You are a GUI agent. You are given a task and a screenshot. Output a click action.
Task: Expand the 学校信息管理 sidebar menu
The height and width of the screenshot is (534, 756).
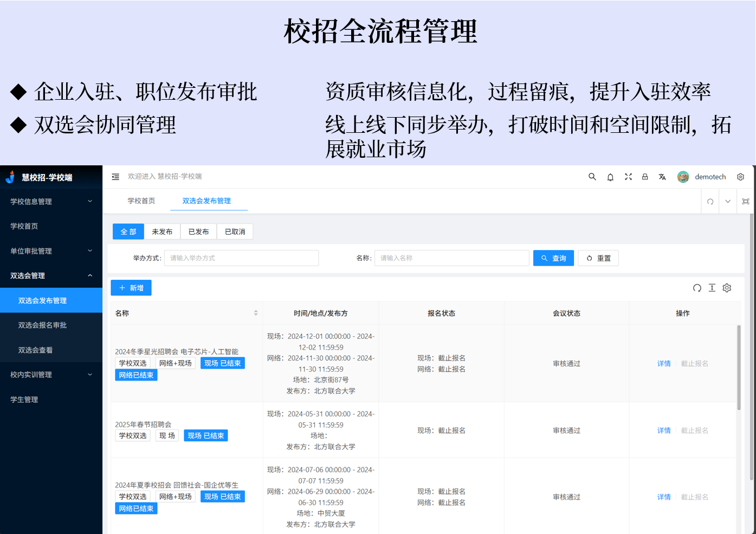tap(51, 201)
